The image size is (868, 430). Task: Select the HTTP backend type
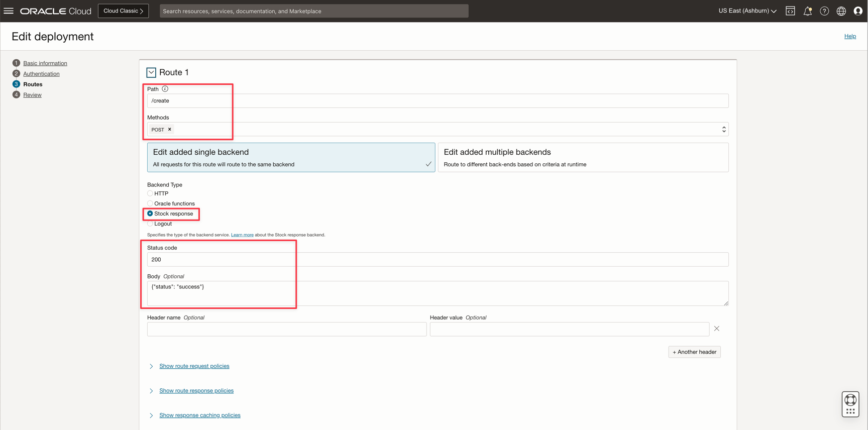click(150, 193)
